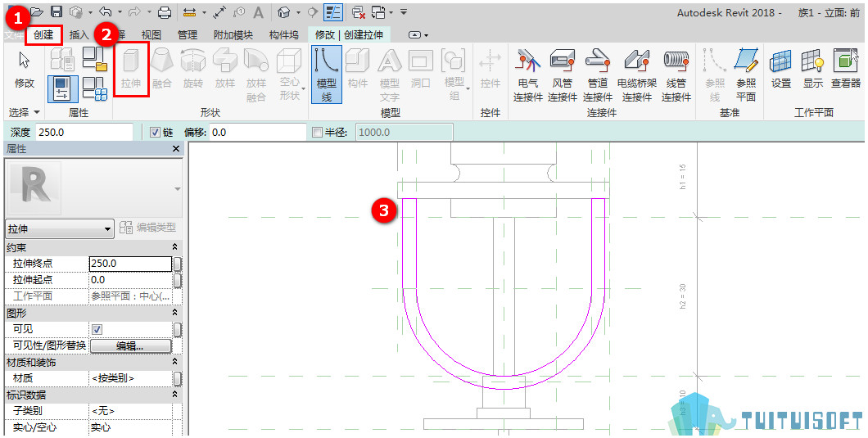
Task: Select the Aligned Dimension tool
Action: (219, 11)
